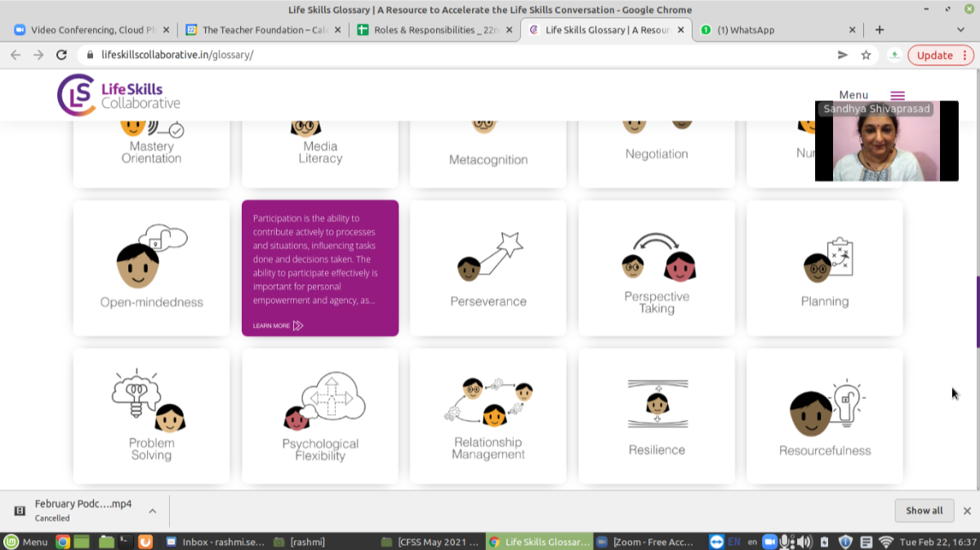Image resolution: width=980 pixels, height=550 pixels.
Task: Expand the February Podcast download options
Action: point(153,511)
